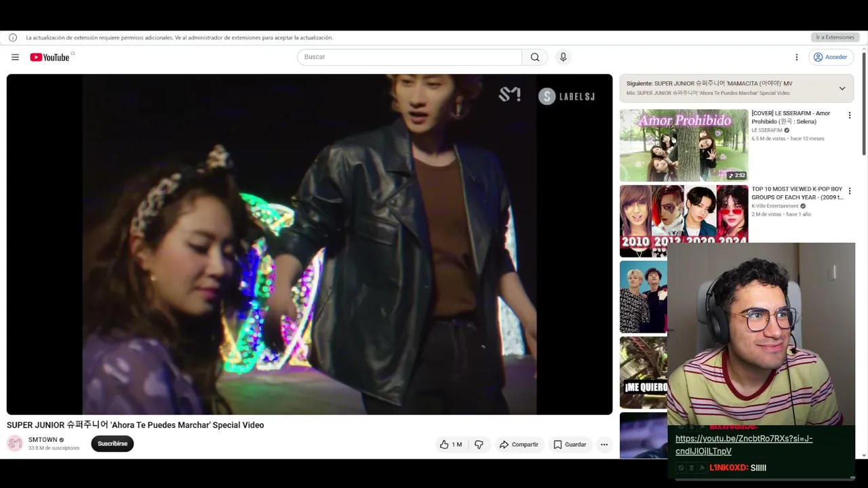This screenshot has width=868, height=488.
Task: Open the youtu.be link in the chat overlay
Action: click(744, 445)
